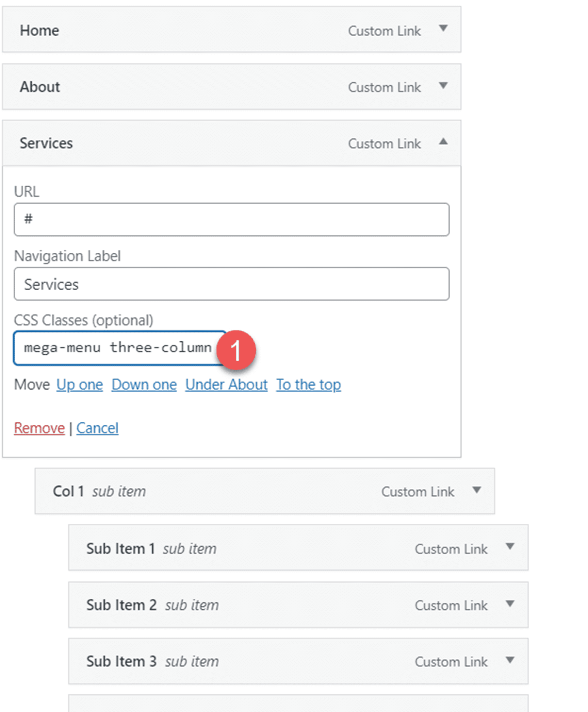
Task: Move Services Under About
Action: click(x=226, y=384)
